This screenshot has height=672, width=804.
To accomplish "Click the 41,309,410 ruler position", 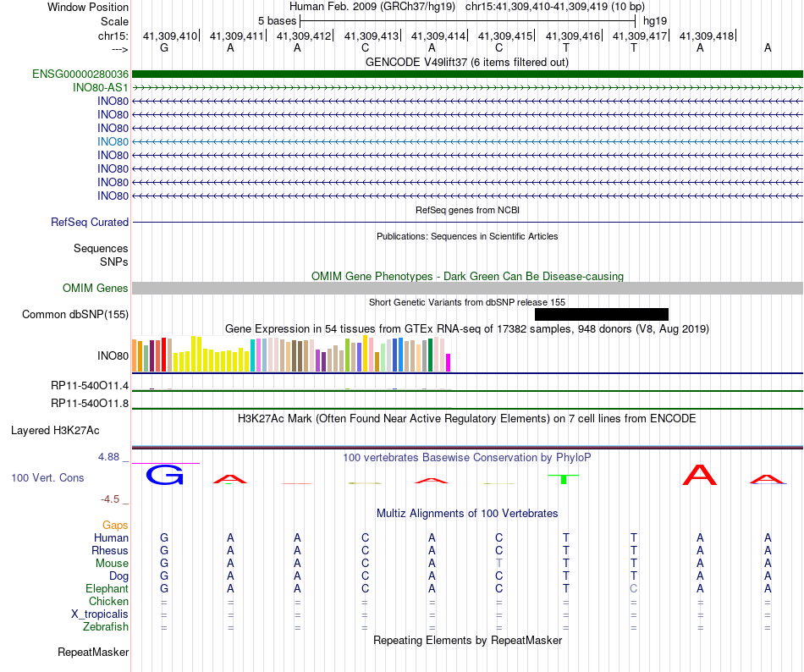I will coord(170,36).
